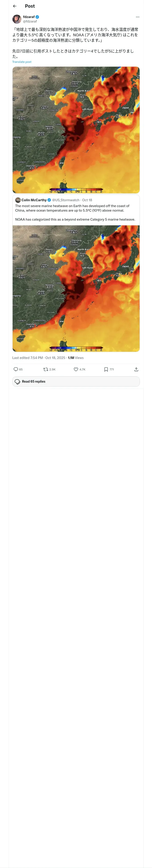The width and height of the screenshot is (152, 868).
Task: Click Colin McCarthy's verified badge
Action: click(49, 200)
